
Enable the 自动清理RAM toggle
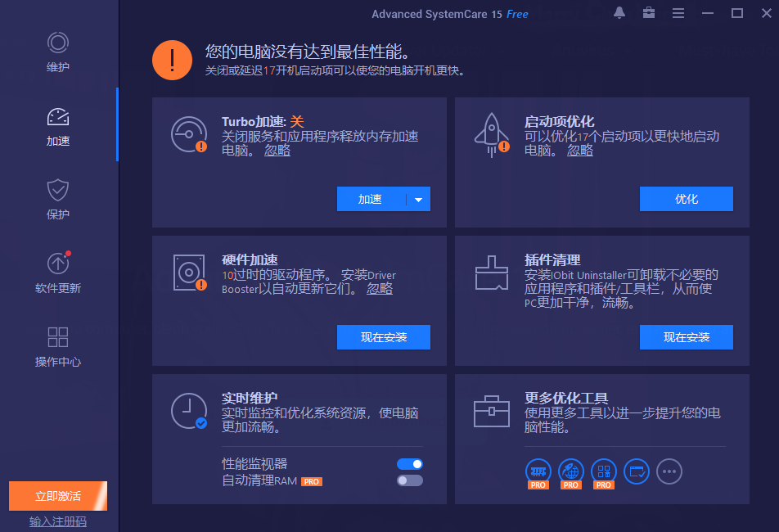coord(410,480)
